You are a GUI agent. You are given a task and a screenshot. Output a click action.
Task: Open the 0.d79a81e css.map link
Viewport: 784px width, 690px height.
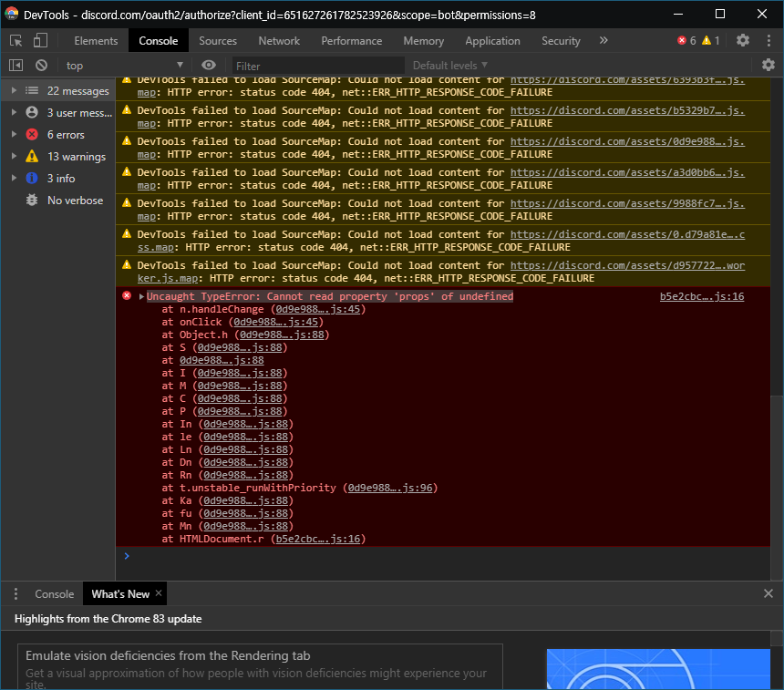click(627, 234)
